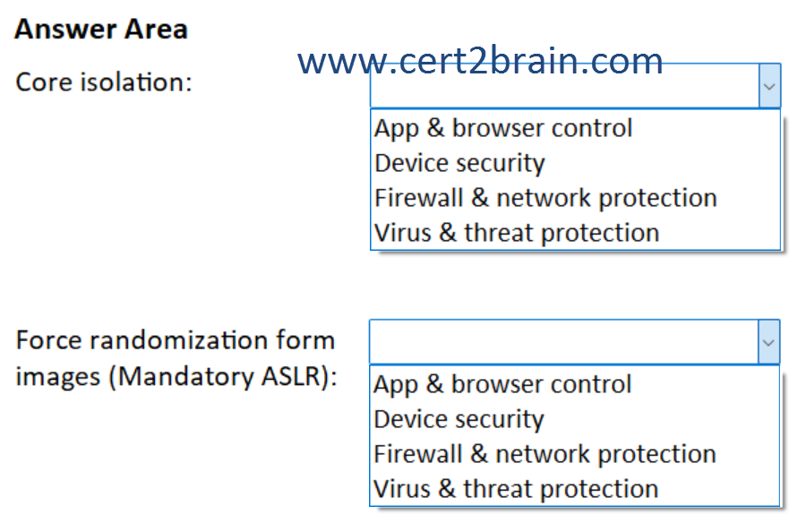Select App & browser control for Core isolation
Viewport: 806px width, 532px height.
click(503, 128)
